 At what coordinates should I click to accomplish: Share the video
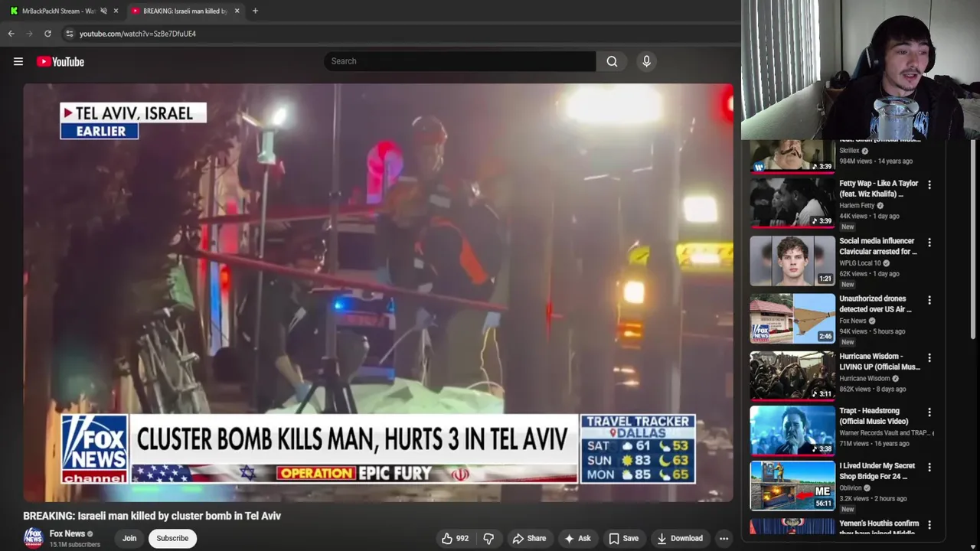[x=529, y=538]
